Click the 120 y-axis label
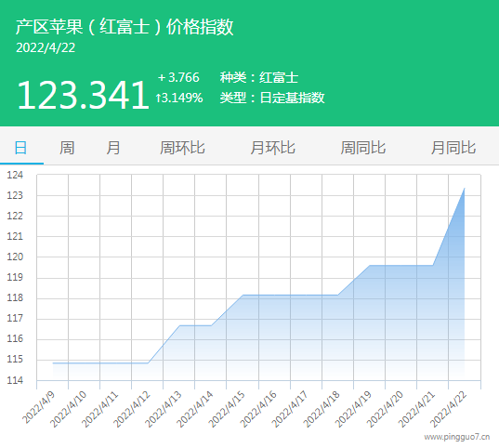499x448 pixels. point(15,257)
